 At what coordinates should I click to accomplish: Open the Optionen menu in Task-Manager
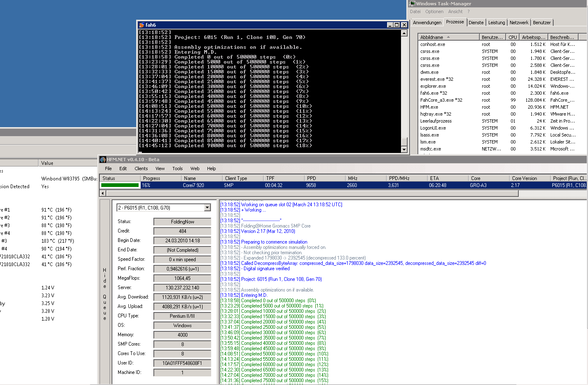[x=434, y=12]
